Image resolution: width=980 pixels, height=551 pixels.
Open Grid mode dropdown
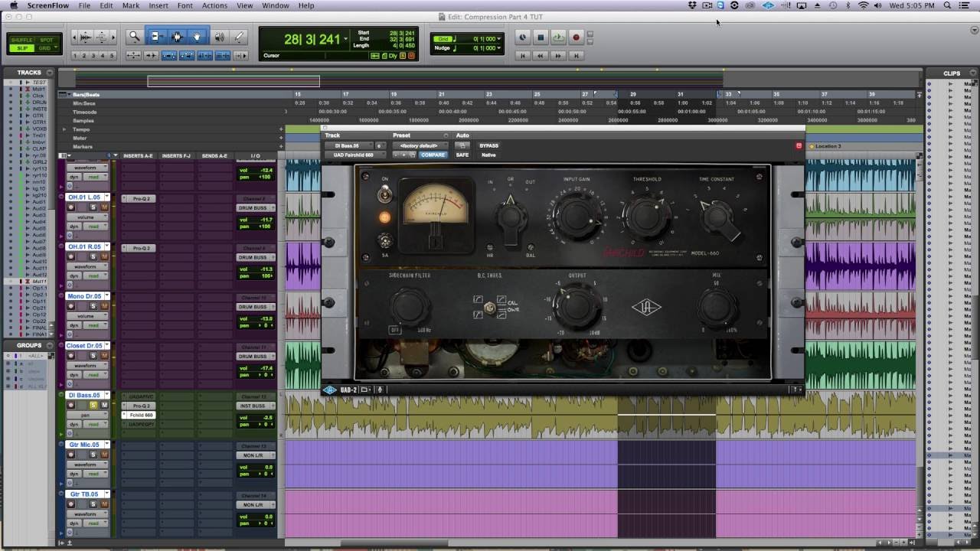(47, 48)
